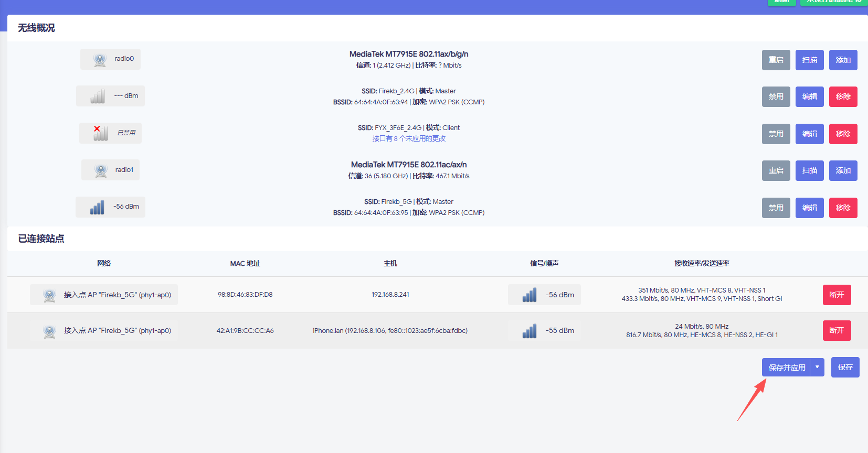Screen dimensions: 868x453
Task: Click the signal bars icon beside --- dBm
Action: click(x=98, y=96)
